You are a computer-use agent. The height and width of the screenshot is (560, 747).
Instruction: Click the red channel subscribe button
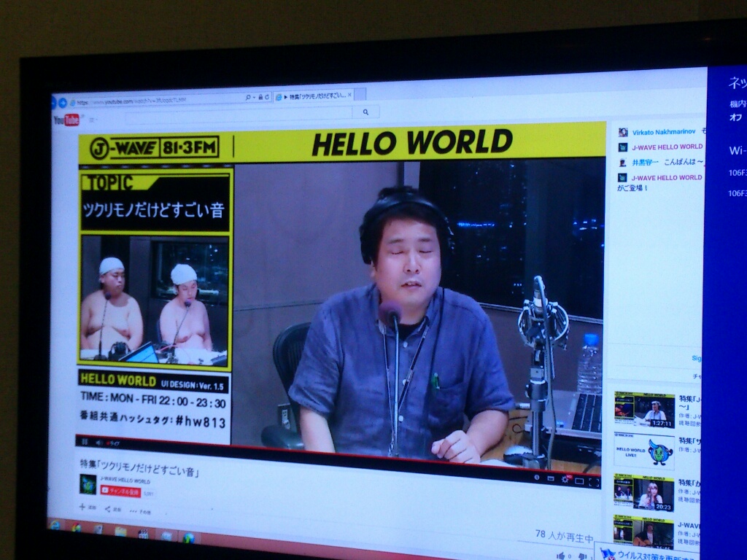click(x=120, y=491)
